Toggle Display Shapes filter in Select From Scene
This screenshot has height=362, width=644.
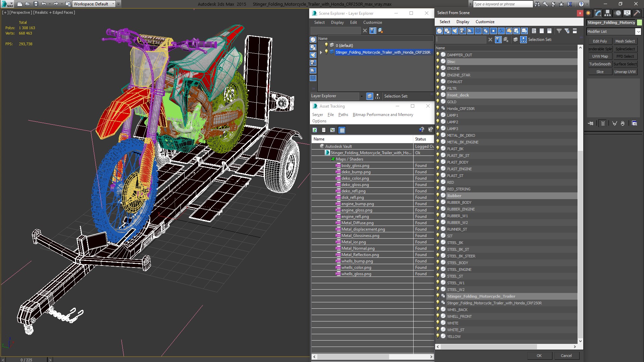pyautogui.click(x=447, y=31)
